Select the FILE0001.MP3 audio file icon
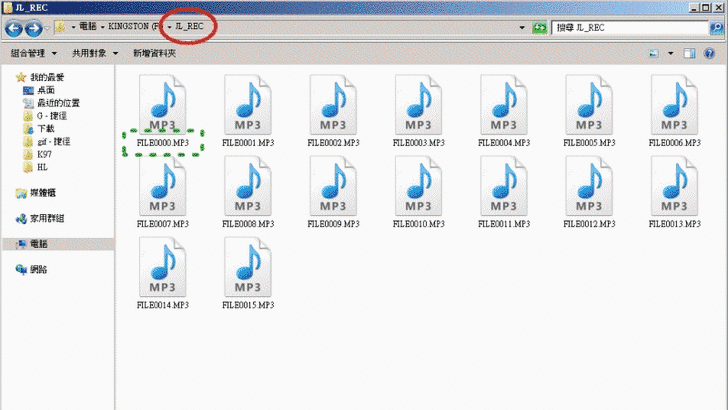728x410 pixels. [x=248, y=104]
